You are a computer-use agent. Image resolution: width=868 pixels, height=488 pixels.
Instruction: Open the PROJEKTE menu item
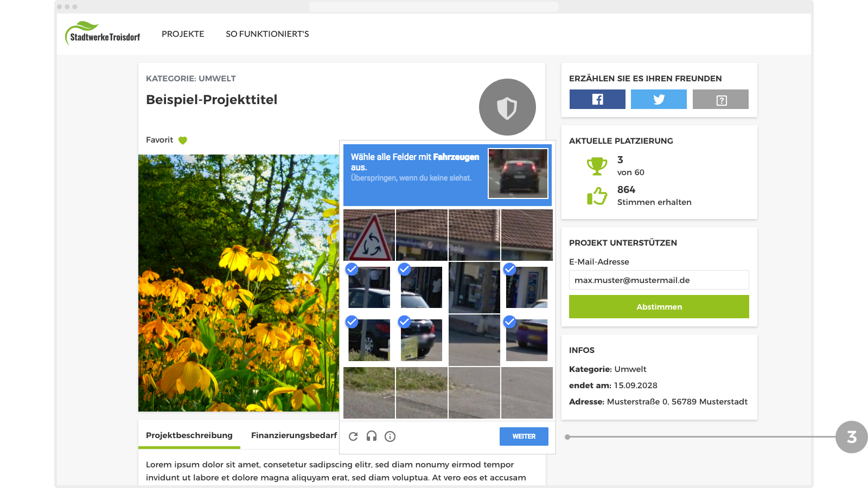[183, 34]
